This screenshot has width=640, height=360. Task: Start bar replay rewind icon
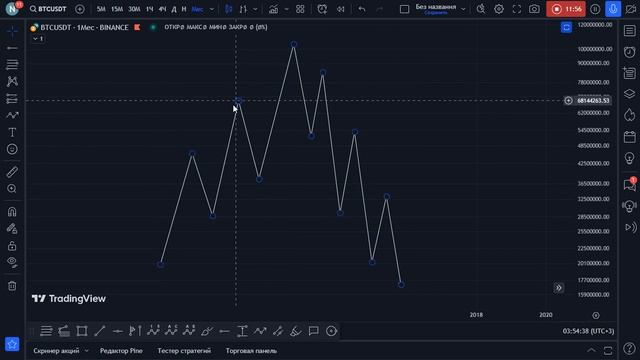coord(340,9)
